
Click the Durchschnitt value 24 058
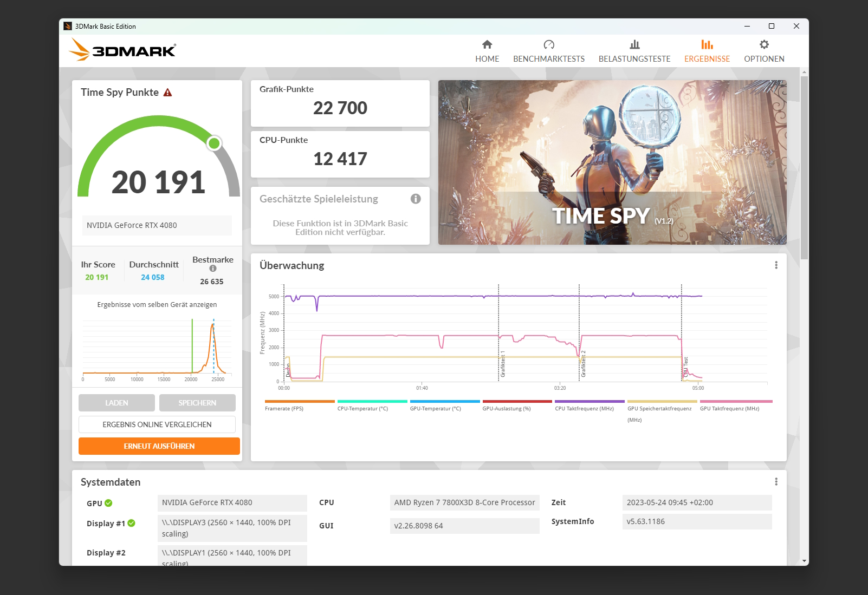(x=153, y=277)
